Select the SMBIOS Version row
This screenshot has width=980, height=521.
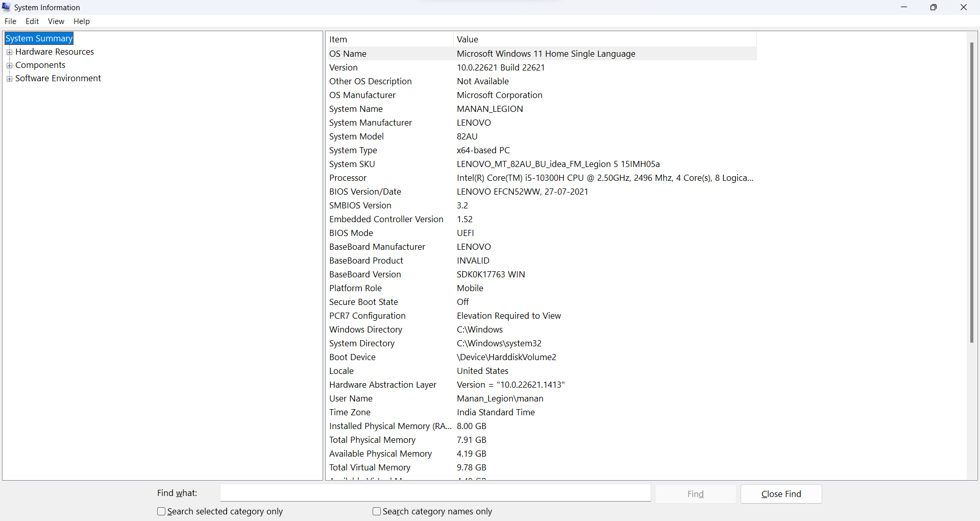(541, 205)
